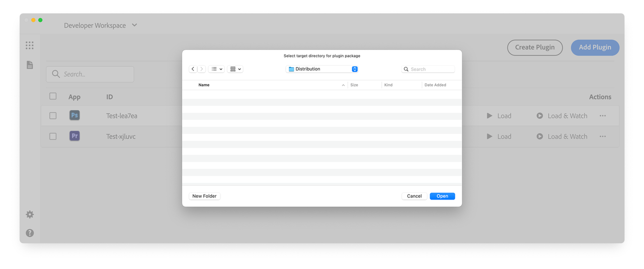Click Load play icon for Test-xjluvc
Image resolution: width=644 pixels, height=269 pixels.
click(x=490, y=137)
